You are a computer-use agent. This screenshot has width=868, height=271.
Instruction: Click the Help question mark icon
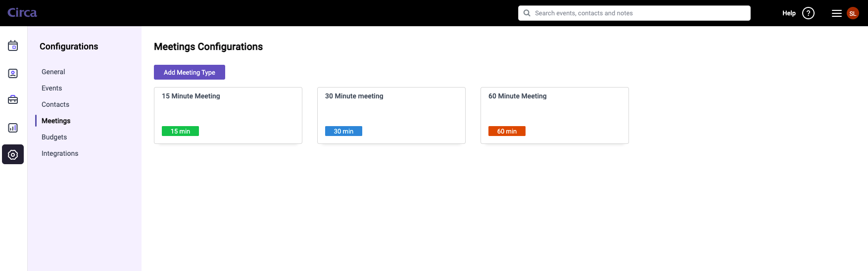[808, 13]
